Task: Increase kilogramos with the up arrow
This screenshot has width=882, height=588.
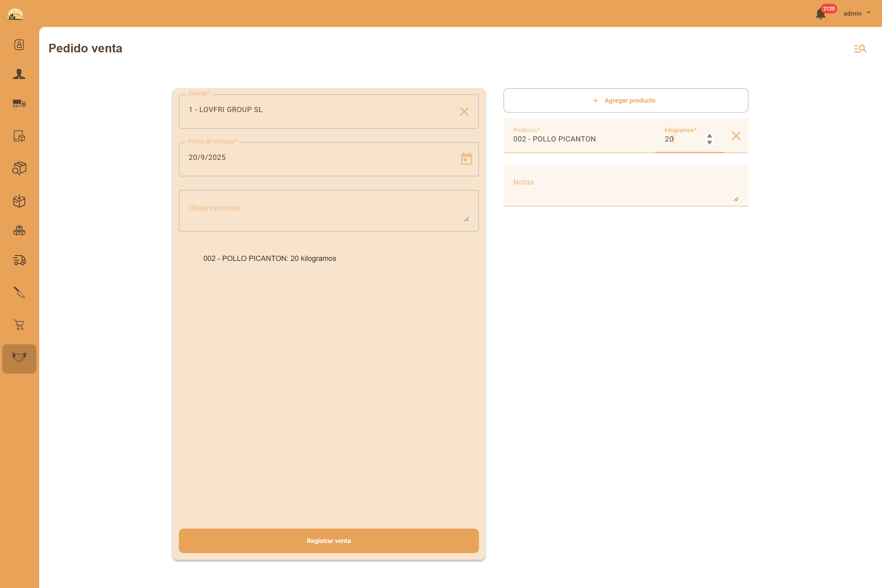Action: coord(709,136)
